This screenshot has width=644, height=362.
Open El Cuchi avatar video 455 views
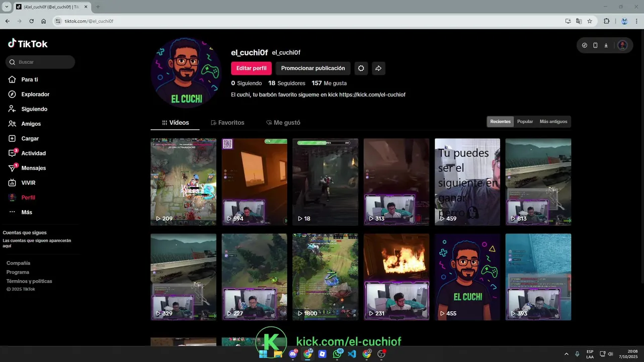pyautogui.click(x=467, y=277)
